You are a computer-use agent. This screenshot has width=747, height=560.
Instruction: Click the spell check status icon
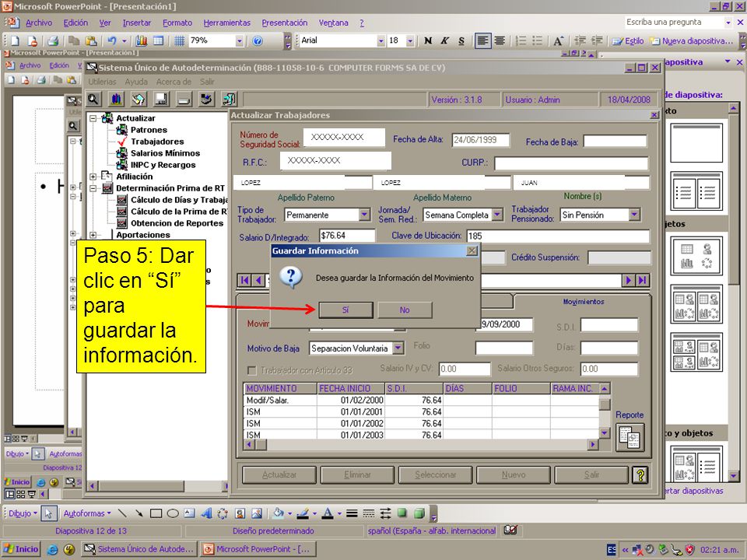tap(510, 530)
